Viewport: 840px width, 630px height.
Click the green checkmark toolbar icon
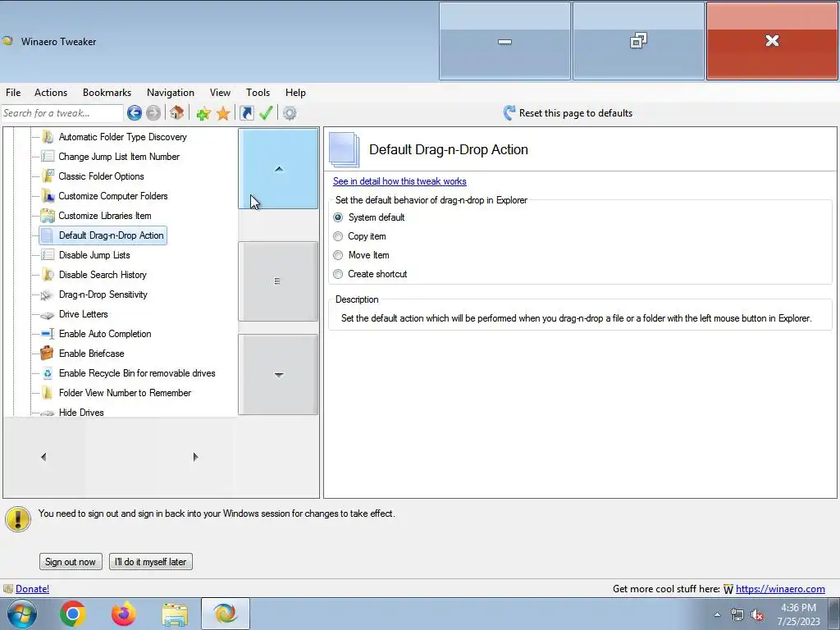[x=266, y=113]
